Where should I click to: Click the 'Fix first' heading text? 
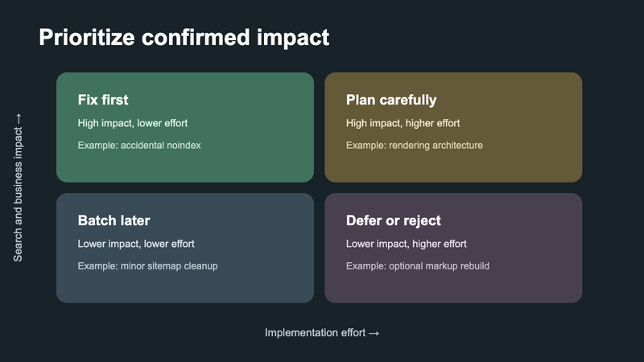click(103, 100)
